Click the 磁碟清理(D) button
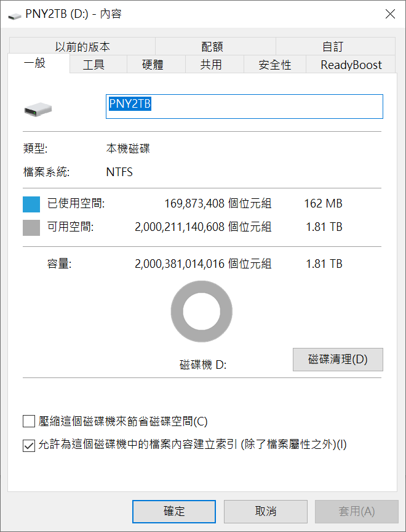 point(338,360)
